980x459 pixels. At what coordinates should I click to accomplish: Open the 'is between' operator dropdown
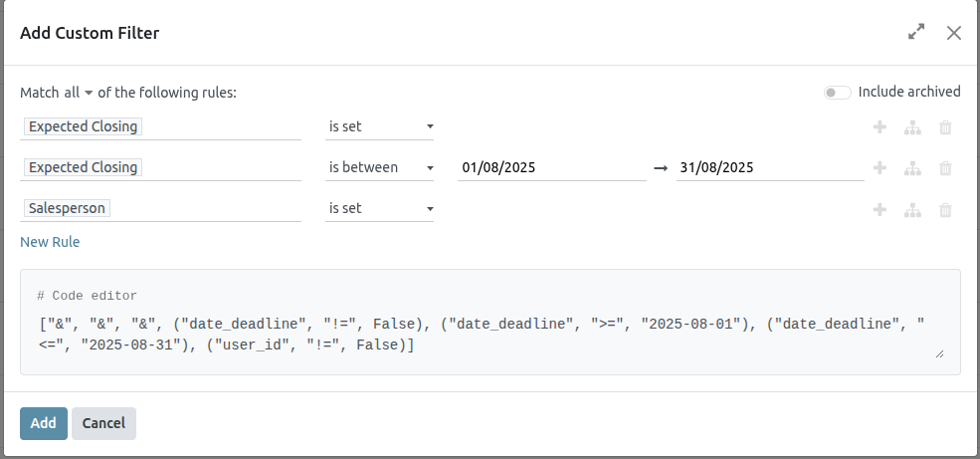pos(380,168)
